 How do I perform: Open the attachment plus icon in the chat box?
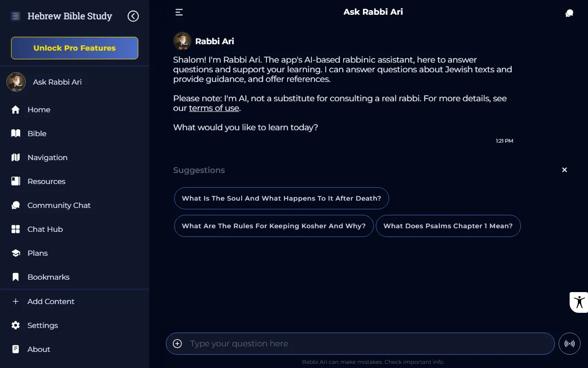point(177,344)
